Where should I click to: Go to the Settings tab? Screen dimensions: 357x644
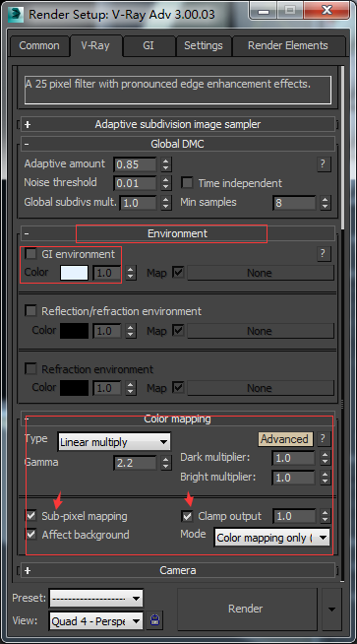[204, 45]
